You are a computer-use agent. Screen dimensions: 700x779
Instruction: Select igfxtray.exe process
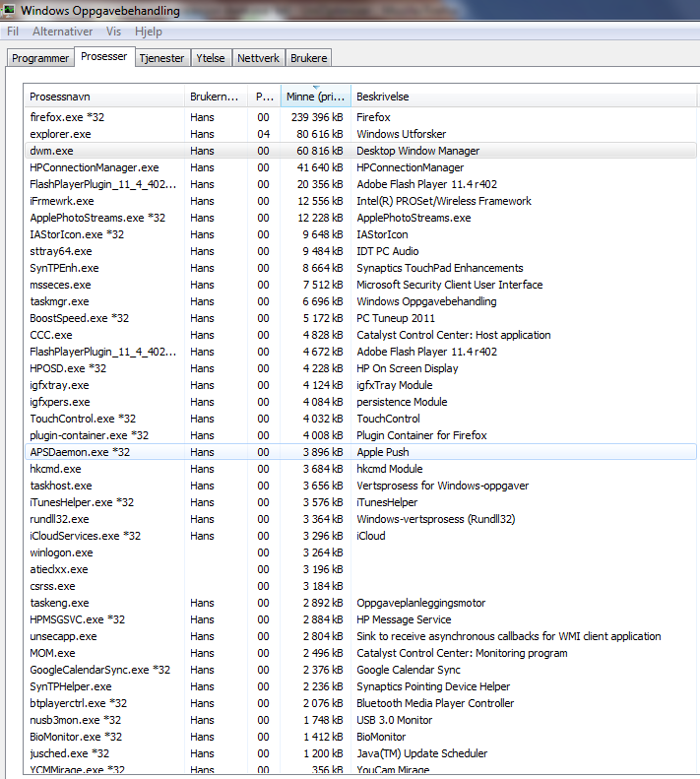coord(360,385)
